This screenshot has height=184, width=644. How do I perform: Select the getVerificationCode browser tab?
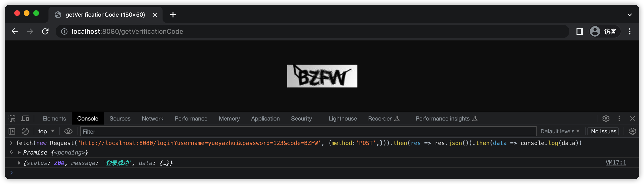(x=106, y=15)
